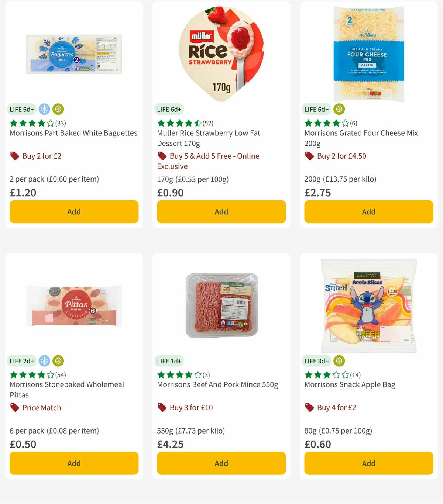
Task: Expand the LIFE 1d+ badge on Beef And Pork Mince
Action: (x=169, y=361)
